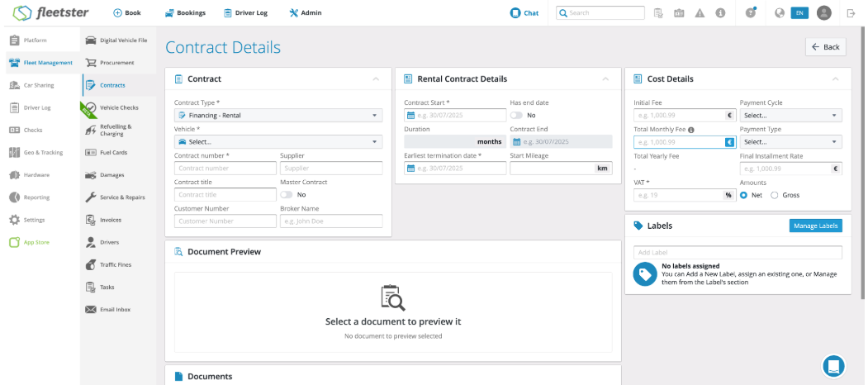Click the Supplier field

click(331, 169)
